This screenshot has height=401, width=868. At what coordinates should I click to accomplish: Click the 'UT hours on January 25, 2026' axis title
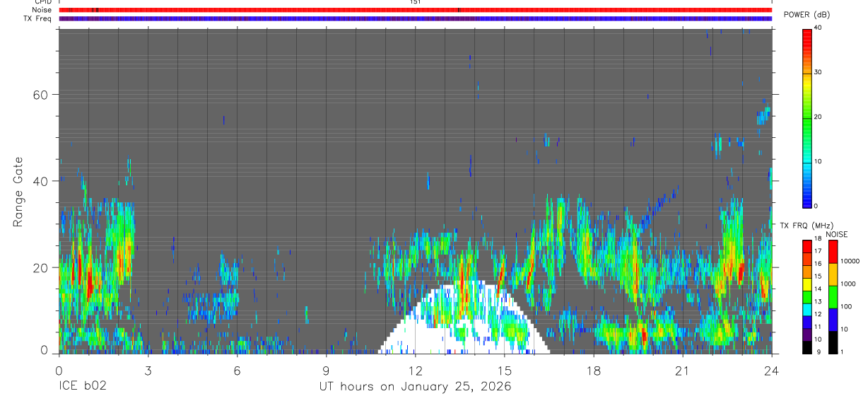pyautogui.click(x=415, y=387)
